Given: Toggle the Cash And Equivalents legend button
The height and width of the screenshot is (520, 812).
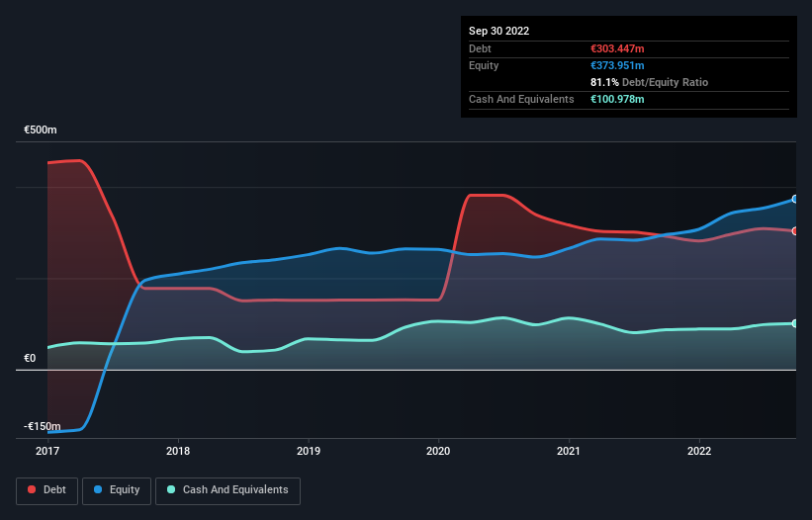Looking at the screenshot, I should pyautogui.click(x=227, y=490).
